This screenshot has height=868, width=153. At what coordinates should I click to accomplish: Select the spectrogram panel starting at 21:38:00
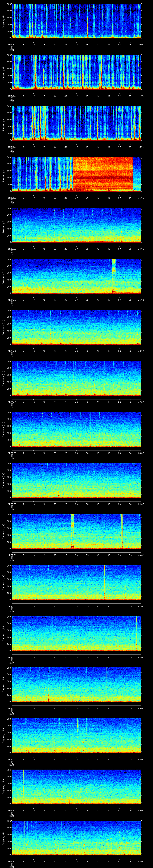tap(76, 480)
